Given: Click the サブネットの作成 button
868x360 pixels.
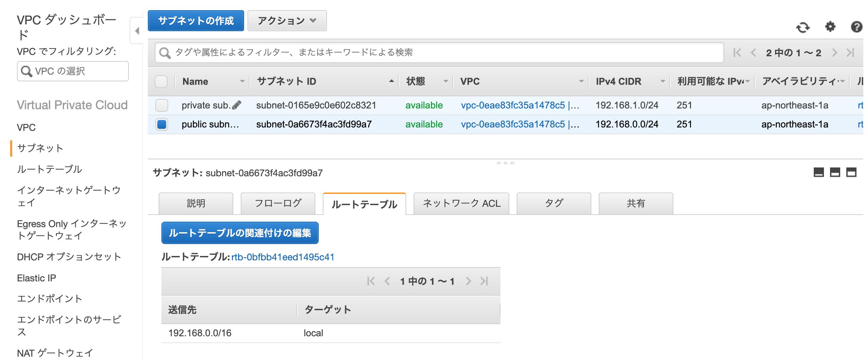Looking at the screenshot, I should pyautogui.click(x=196, y=21).
